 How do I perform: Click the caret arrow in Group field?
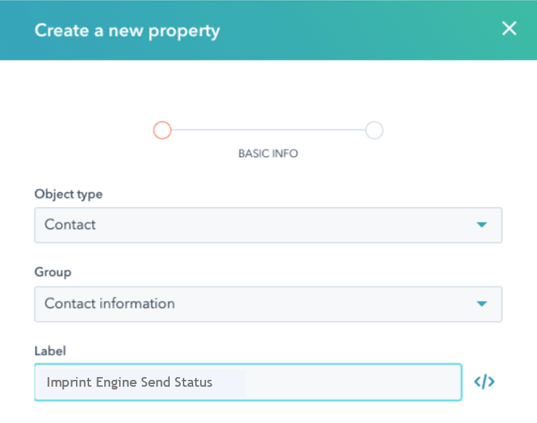482,303
